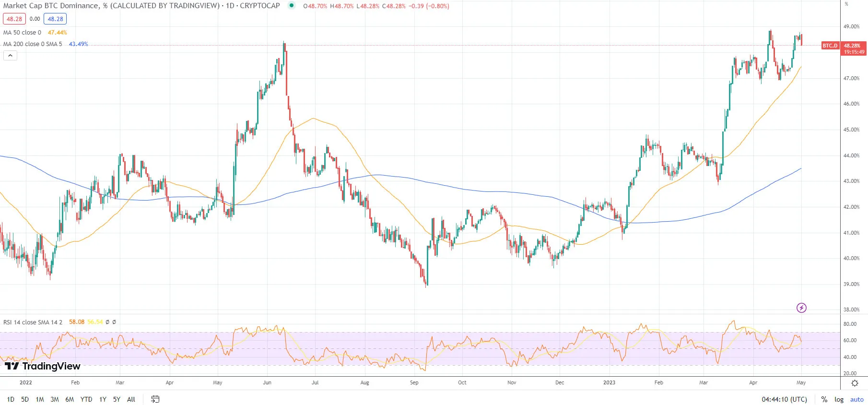The image size is (868, 405).
Task: Select the MA 50 close indicator legend
Action: 22,33
